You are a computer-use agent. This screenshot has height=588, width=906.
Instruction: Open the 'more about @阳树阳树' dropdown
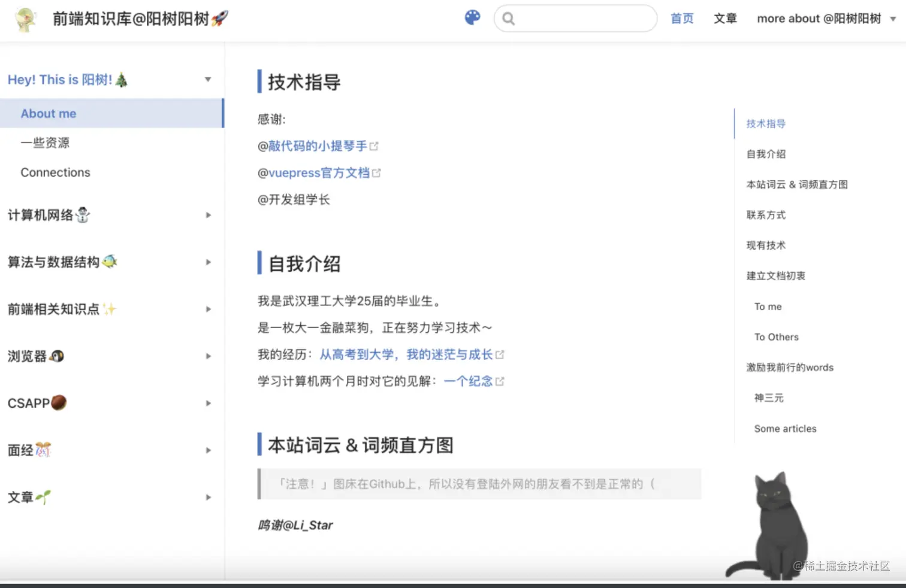(x=820, y=19)
